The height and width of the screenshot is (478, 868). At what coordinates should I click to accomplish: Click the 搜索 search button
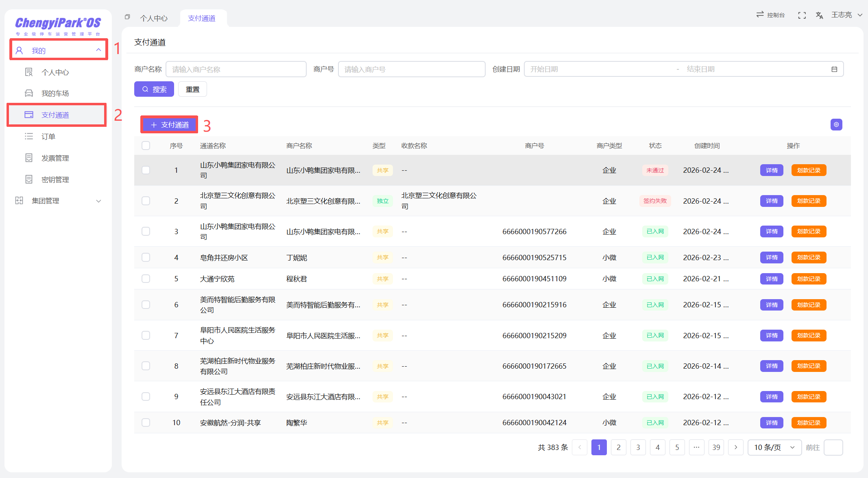click(154, 89)
